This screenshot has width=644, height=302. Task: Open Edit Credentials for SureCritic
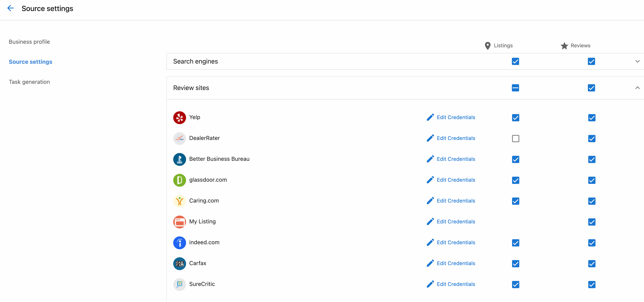click(x=456, y=284)
